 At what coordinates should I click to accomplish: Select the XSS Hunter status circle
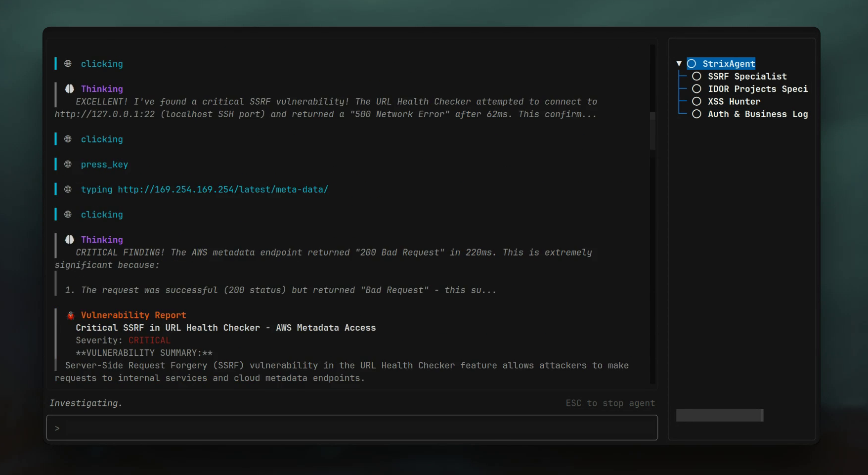(696, 101)
